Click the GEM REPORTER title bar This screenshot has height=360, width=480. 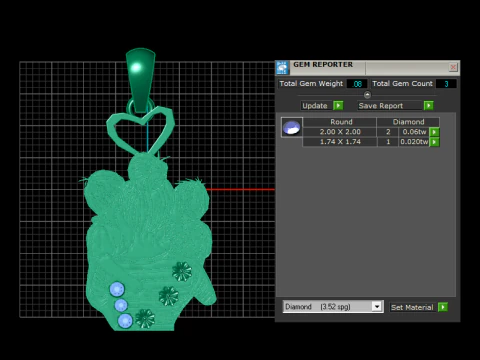(368, 67)
